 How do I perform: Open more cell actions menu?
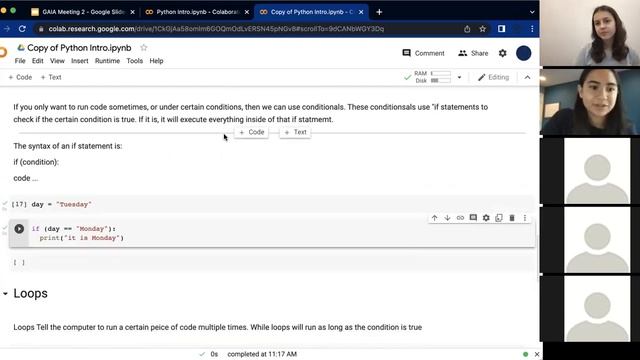click(525, 218)
